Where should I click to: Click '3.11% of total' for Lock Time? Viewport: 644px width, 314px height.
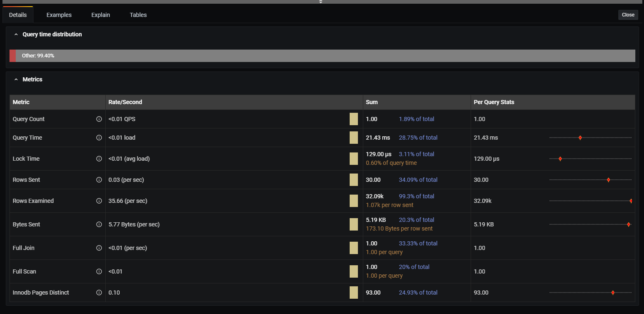(x=417, y=154)
